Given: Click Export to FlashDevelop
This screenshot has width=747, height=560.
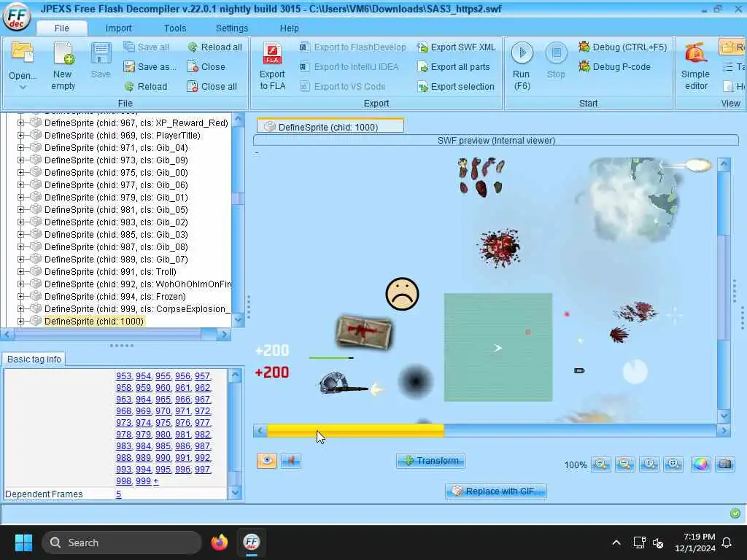Looking at the screenshot, I should pos(352,47).
